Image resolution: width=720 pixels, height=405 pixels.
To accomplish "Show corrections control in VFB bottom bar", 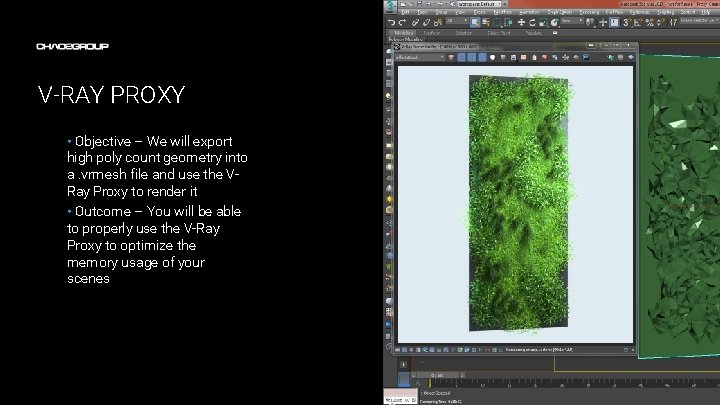I will [x=398, y=350].
